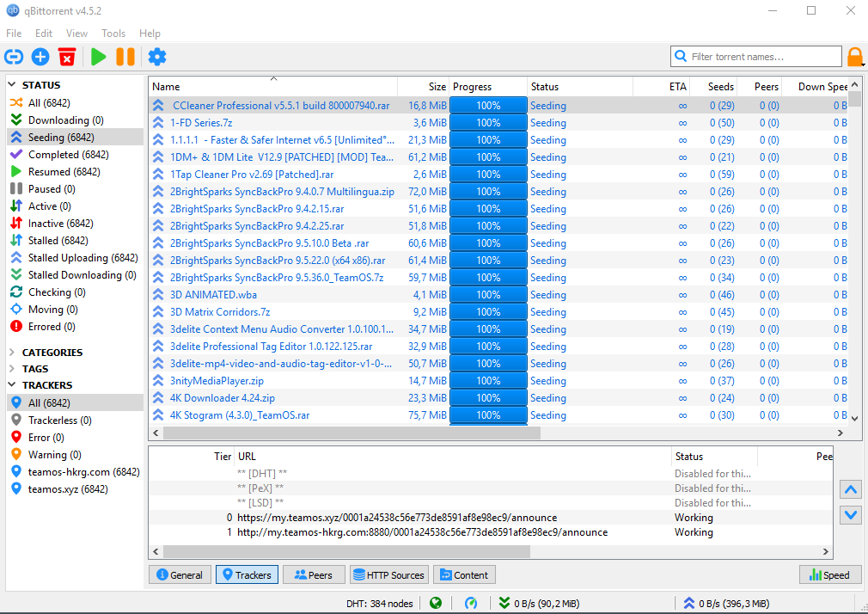Select the Downloading (0) status filter

(75, 120)
